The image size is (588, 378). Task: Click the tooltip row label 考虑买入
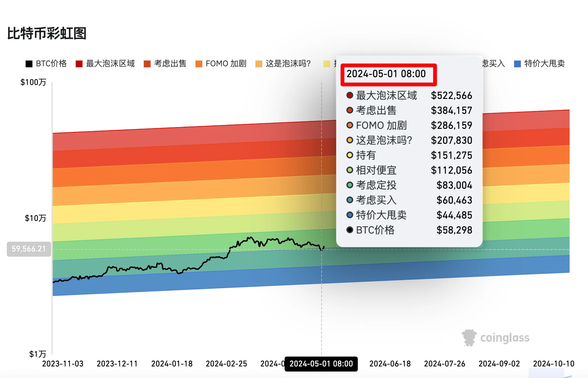click(376, 200)
